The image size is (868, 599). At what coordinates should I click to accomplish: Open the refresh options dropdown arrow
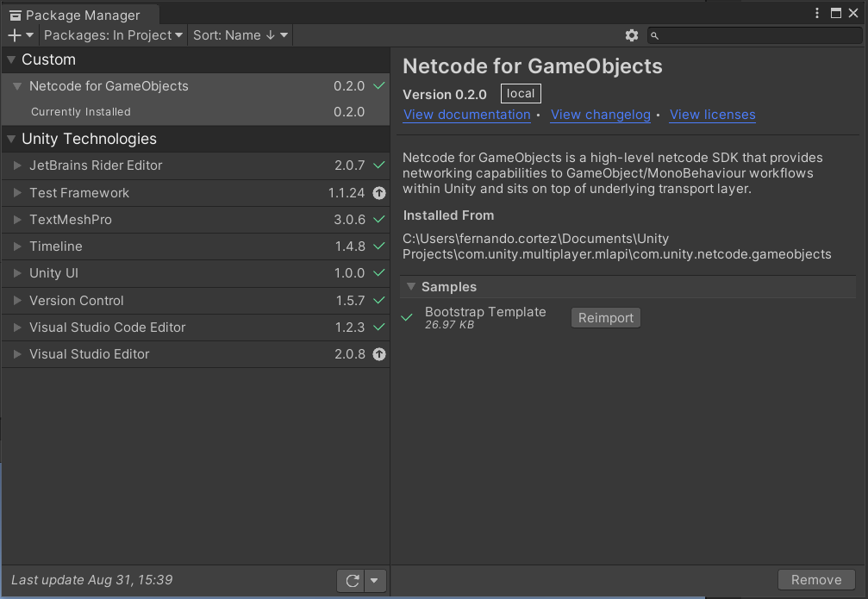tap(375, 581)
